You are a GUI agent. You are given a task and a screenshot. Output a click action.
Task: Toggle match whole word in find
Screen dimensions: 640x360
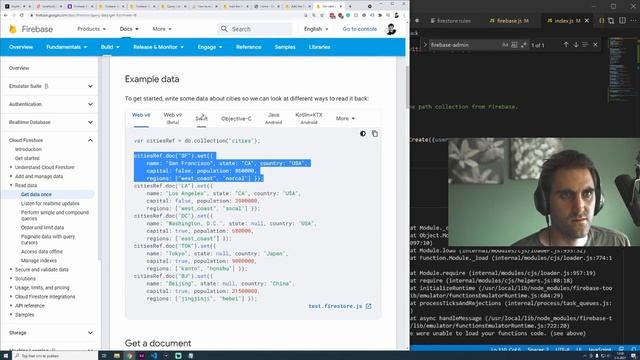[514, 45]
